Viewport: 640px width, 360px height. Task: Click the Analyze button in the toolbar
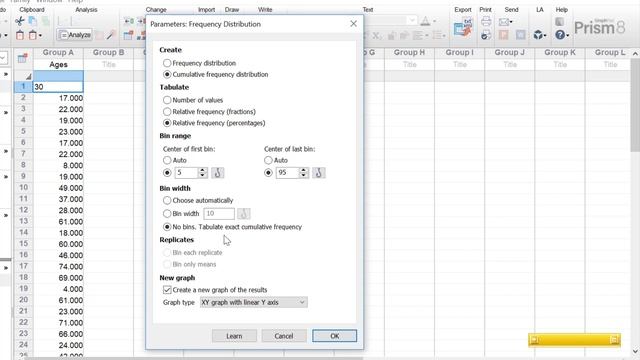point(74,35)
